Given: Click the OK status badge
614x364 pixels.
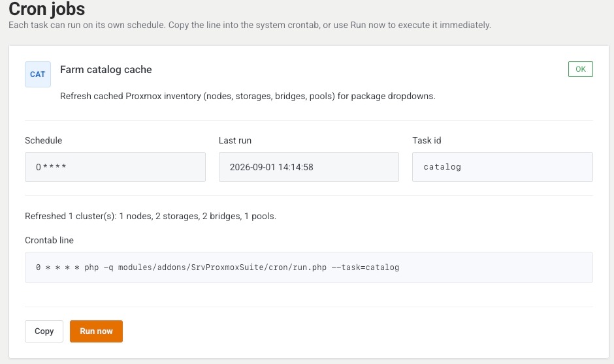Looking at the screenshot, I should pyautogui.click(x=580, y=69).
